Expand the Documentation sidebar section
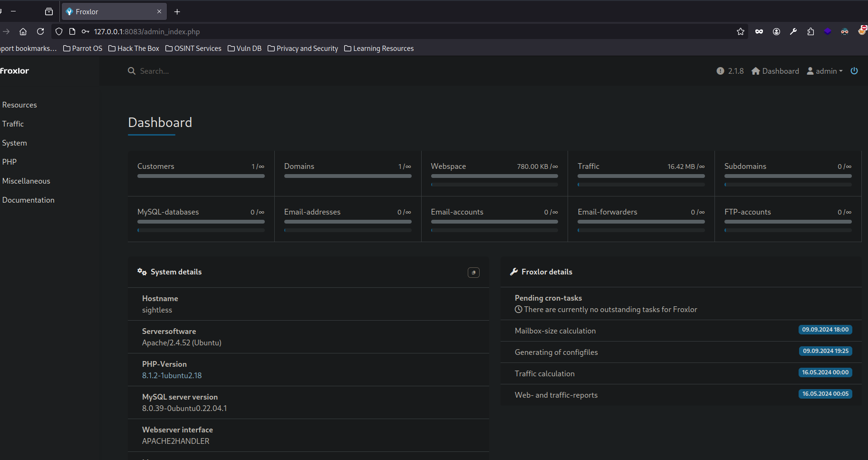868x460 pixels. [28, 200]
